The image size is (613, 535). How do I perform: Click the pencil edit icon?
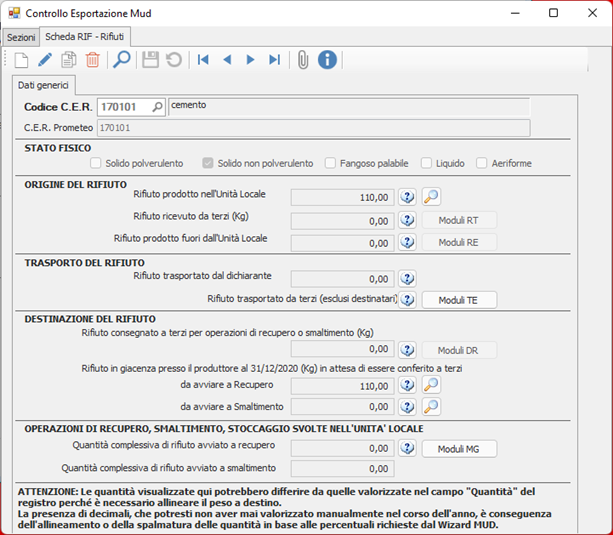44,60
